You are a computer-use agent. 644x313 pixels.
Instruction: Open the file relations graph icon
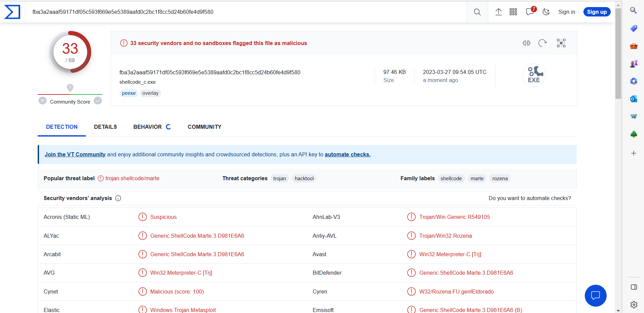point(561,43)
